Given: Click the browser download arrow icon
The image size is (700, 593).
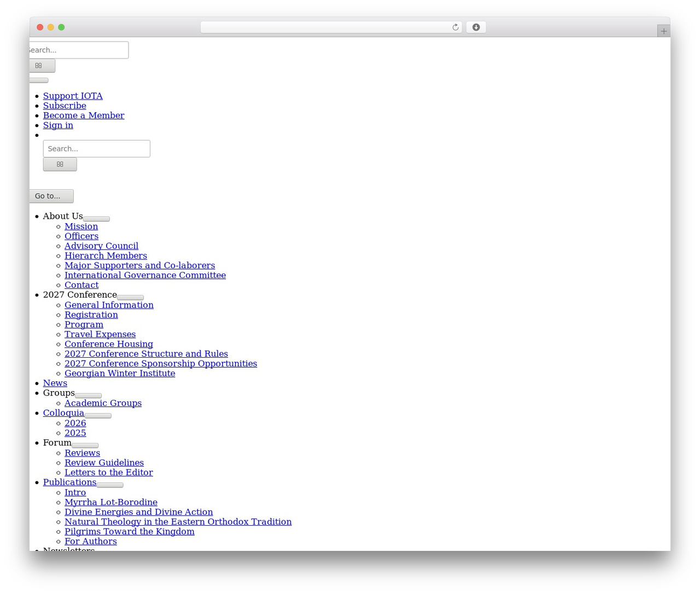Looking at the screenshot, I should [476, 27].
